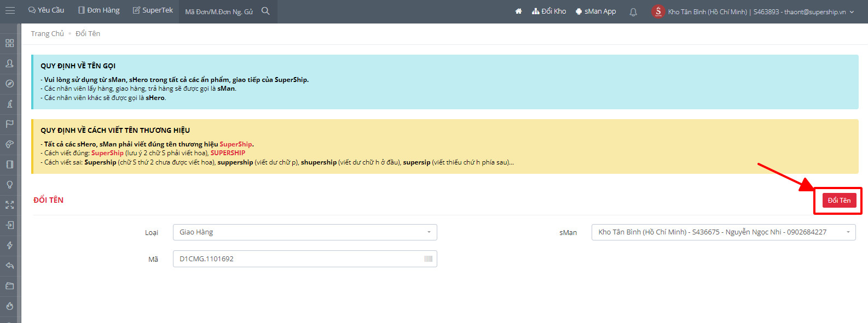Image resolution: width=868 pixels, height=323 pixels.
Task: Open the notification bell
Action: 633,11
